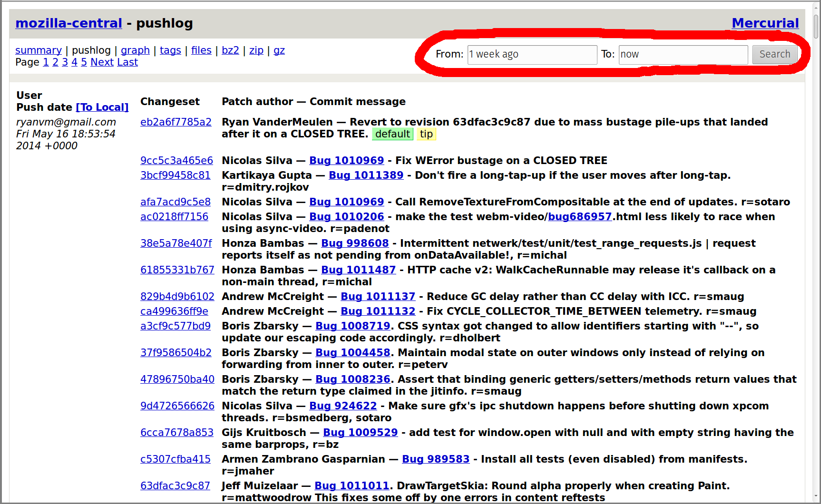The height and width of the screenshot is (504, 821).
Task: Open changeset ca499636ff9e
Action: tap(174, 311)
